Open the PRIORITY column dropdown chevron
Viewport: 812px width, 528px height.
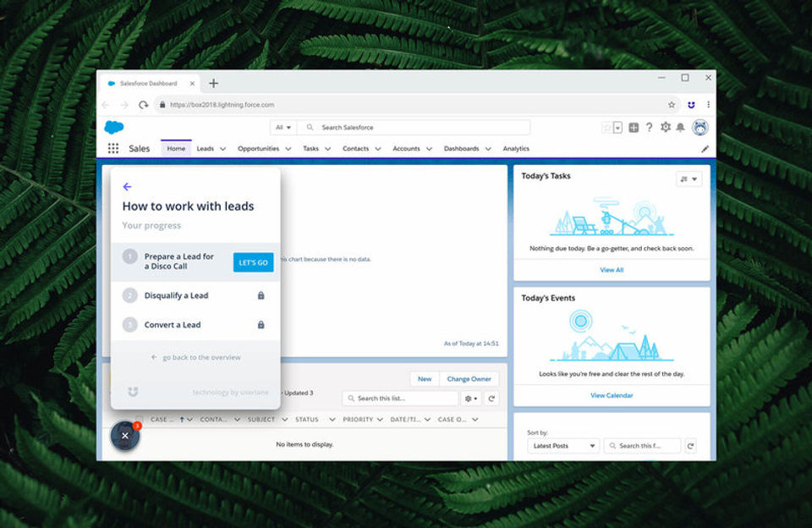click(x=380, y=420)
